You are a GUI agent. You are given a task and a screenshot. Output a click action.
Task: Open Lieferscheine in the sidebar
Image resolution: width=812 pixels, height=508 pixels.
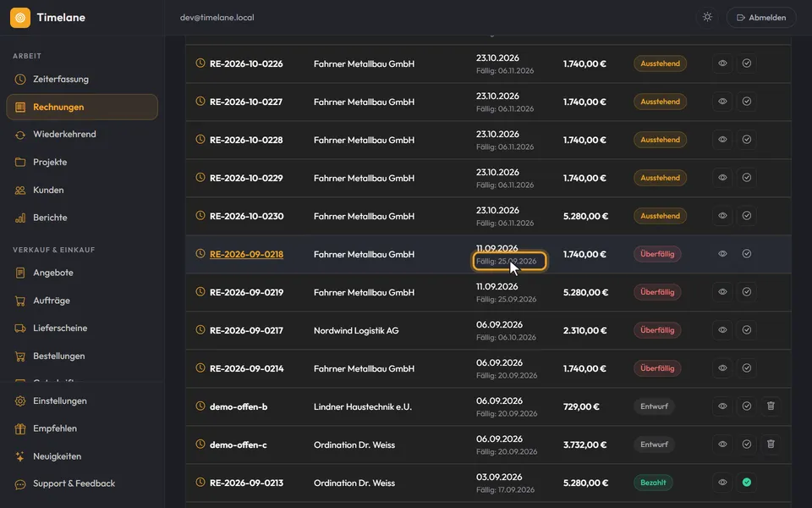(82, 329)
